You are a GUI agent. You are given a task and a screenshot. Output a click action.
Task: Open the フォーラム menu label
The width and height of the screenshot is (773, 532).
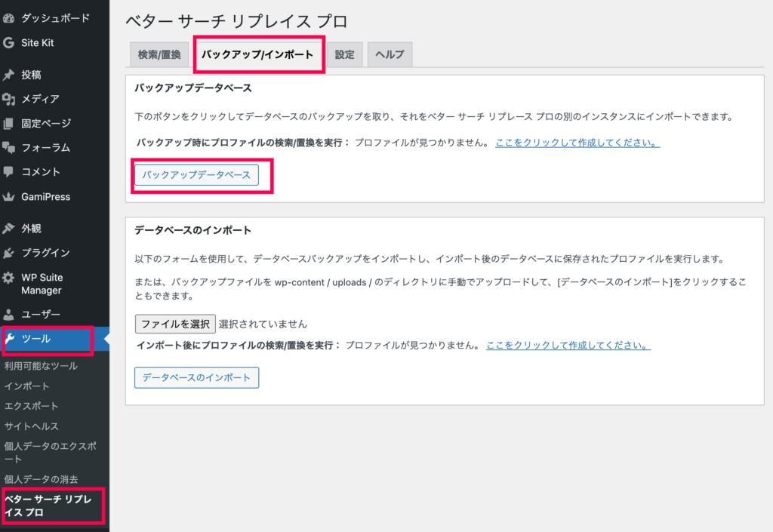[x=45, y=147]
